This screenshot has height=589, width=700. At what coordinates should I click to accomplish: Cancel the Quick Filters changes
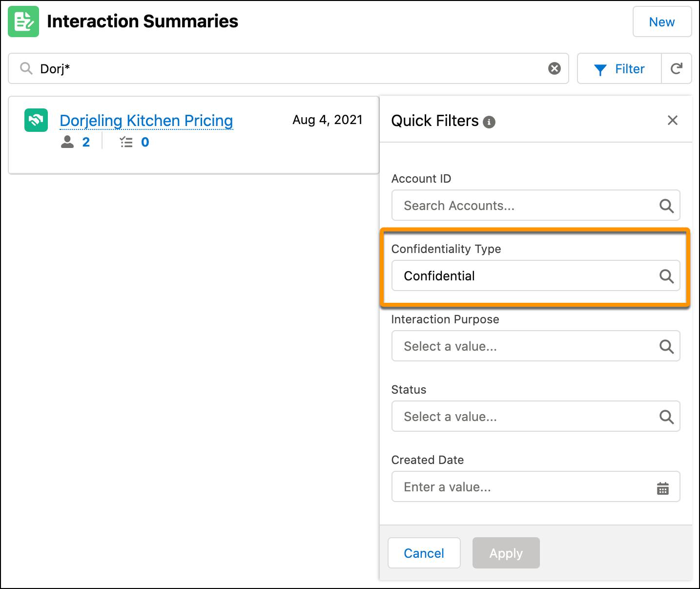[424, 553]
